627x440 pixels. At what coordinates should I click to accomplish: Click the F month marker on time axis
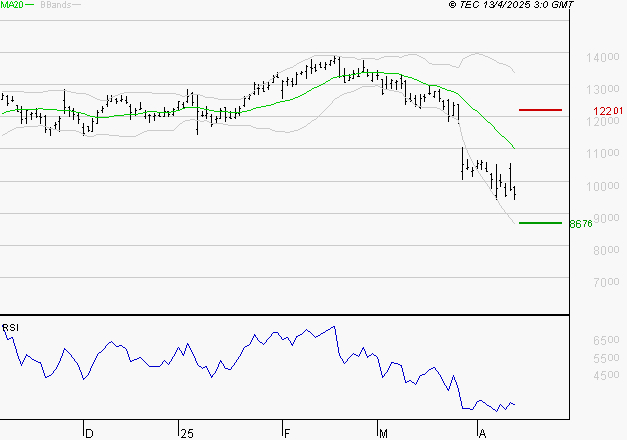[x=287, y=434]
